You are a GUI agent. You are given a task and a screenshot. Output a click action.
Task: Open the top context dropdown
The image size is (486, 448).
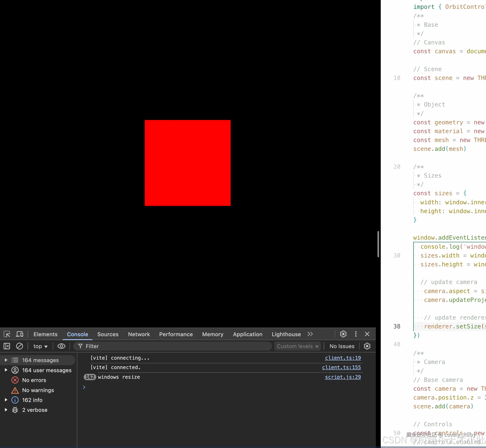tap(40, 346)
